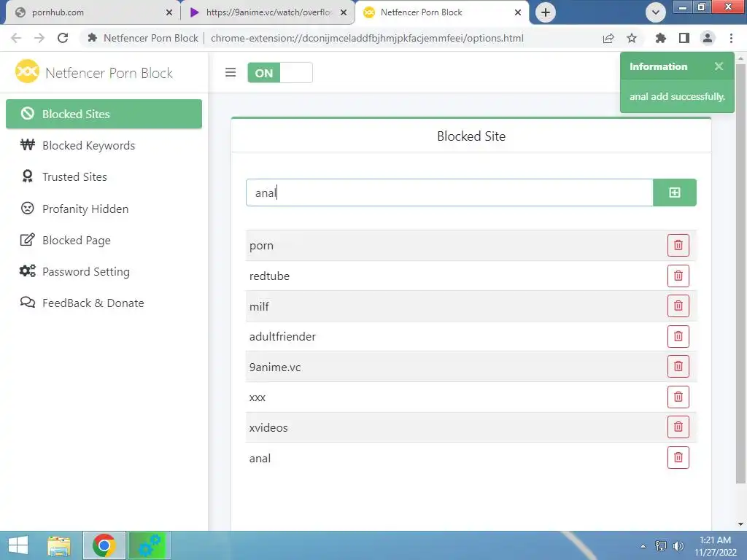Open the Extensions puzzle menu
Viewport: 747px width, 560px height.
pos(660,38)
